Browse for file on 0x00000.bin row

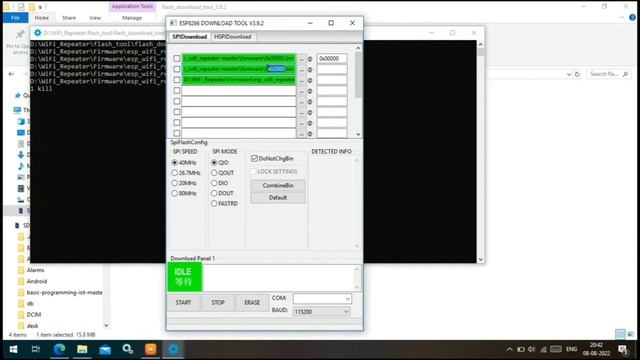click(302, 59)
